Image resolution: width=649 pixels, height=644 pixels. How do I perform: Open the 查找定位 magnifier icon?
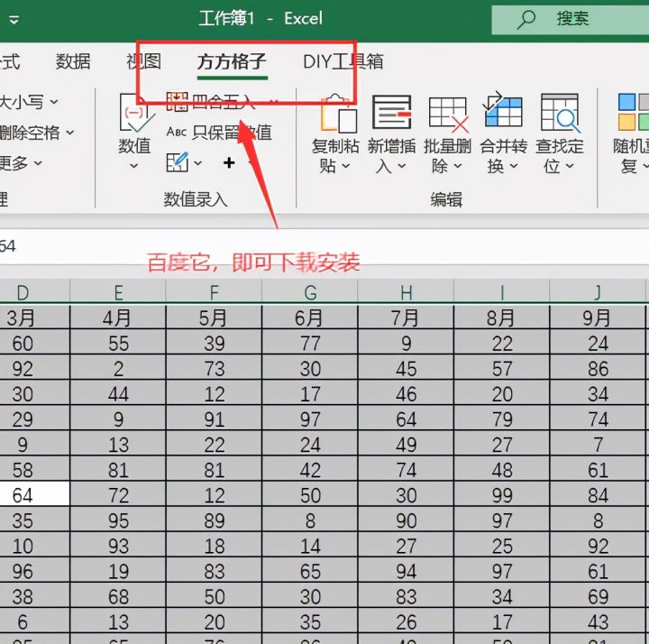coord(560,113)
